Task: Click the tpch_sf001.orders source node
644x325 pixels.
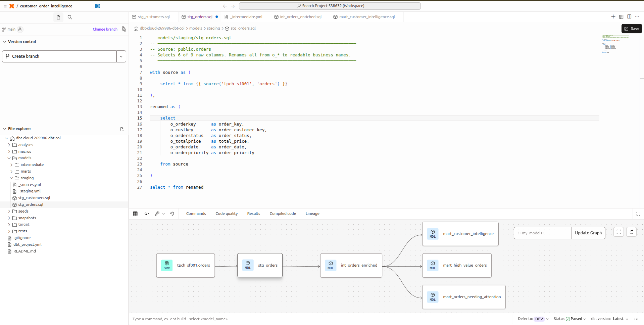Action: pos(186,265)
